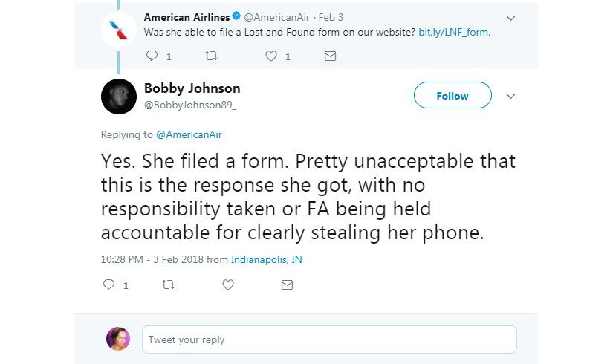
Task: Direct message the American Airlines tweet
Action: coord(331,56)
